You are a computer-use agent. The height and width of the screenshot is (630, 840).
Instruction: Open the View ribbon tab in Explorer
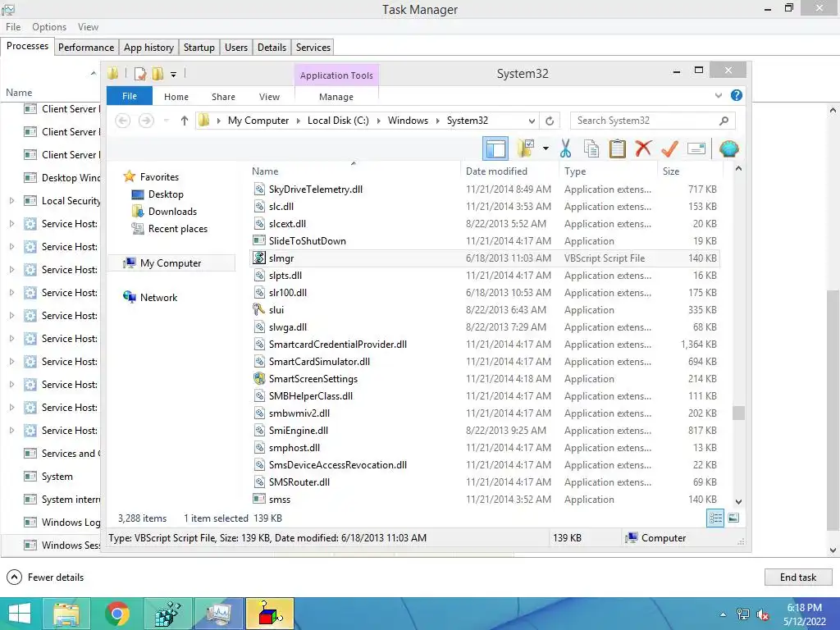pyautogui.click(x=269, y=97)
